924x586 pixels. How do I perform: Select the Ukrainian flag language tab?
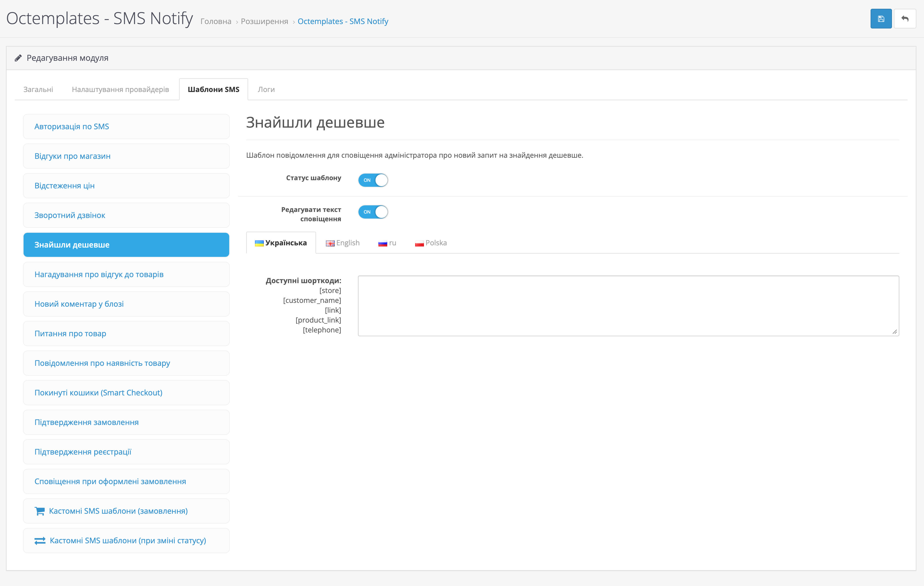281,243
